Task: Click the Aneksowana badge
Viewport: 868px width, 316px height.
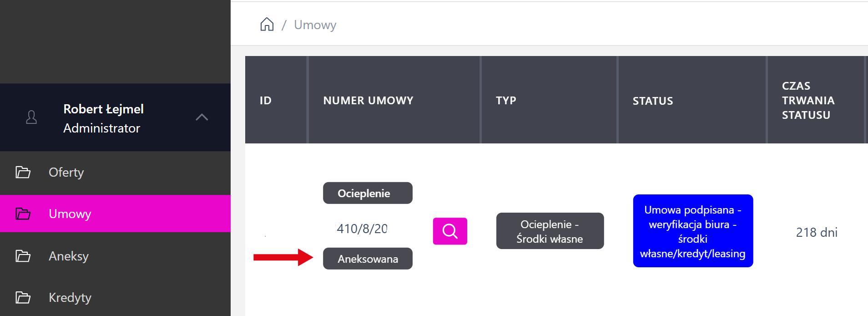Action: (x=368, y=259)
